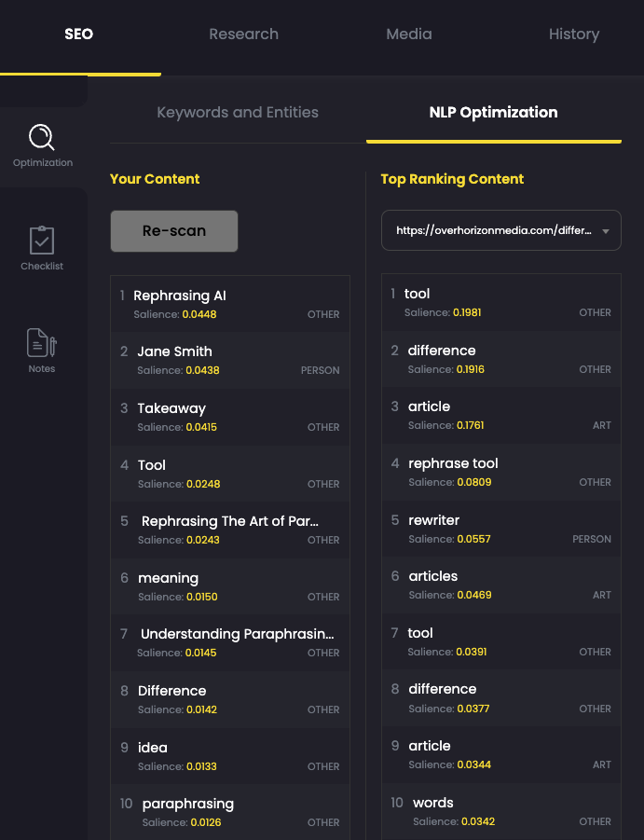Click the Re-scan button

pyautogui.click(x=174, y=231)
